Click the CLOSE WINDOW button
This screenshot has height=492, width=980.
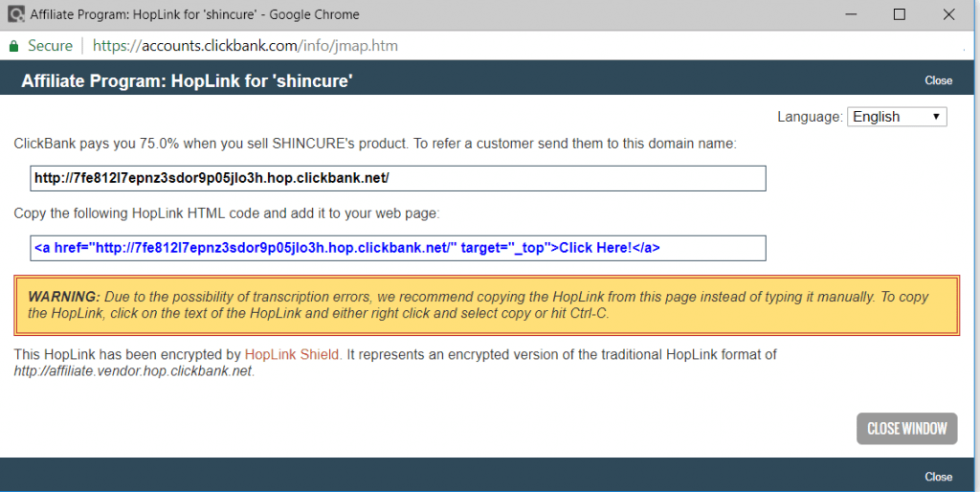click(x=907, y=429)
